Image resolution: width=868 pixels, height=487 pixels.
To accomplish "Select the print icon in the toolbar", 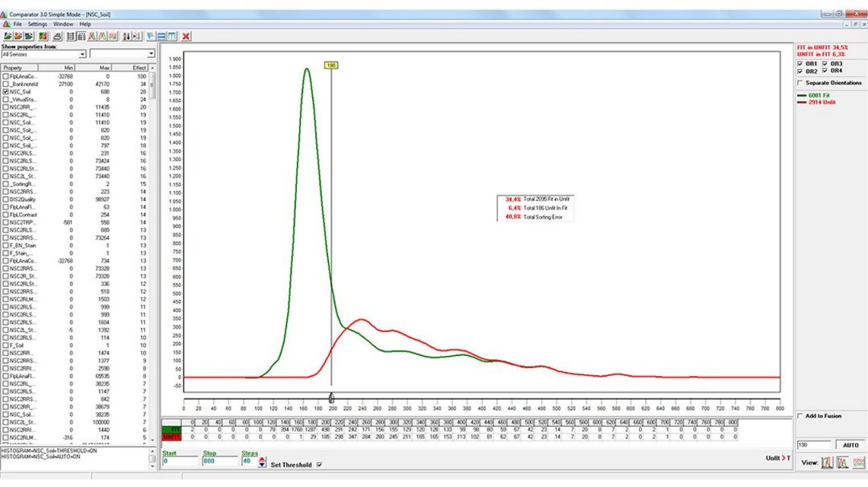I will tap(57, 36).
